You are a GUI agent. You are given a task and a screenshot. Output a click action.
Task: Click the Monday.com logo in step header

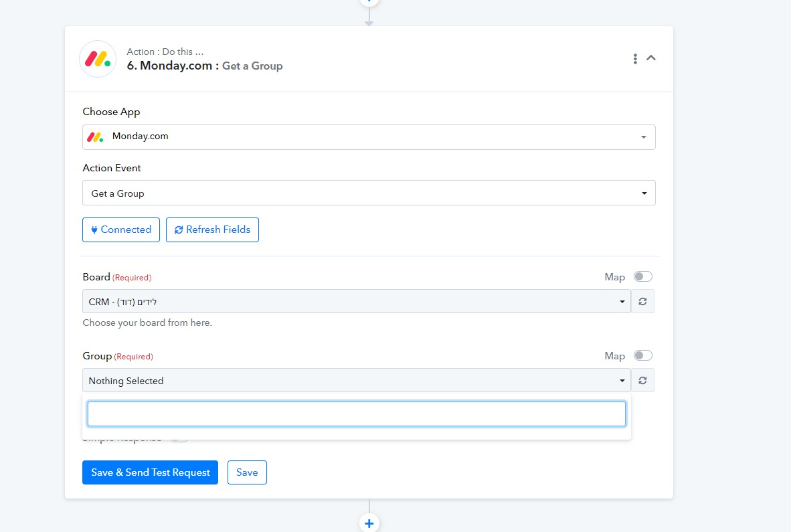[98, 59]
